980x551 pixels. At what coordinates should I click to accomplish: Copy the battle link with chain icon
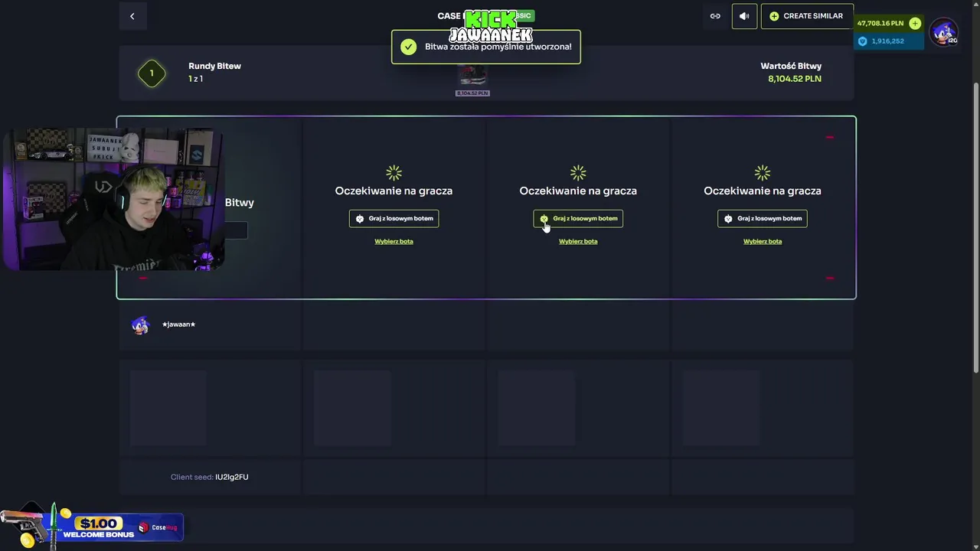coord(715,16)
